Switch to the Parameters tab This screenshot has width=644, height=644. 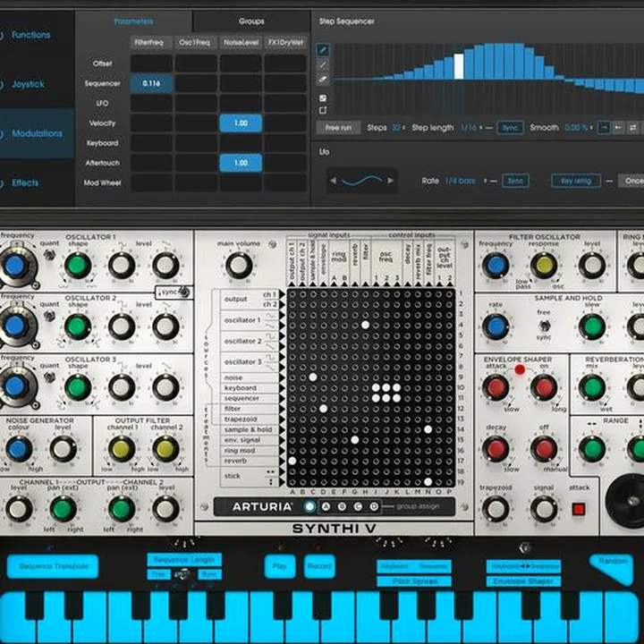tap(133, 21)
